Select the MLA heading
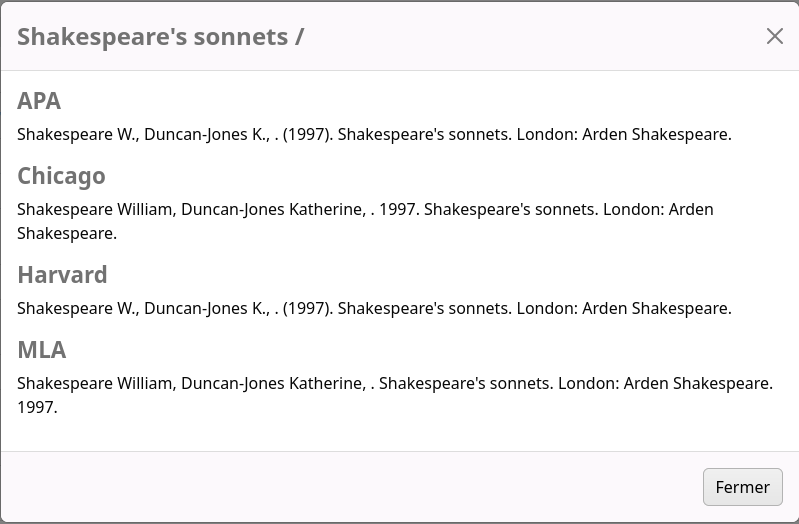The width and height of the screenshot is (799, 524). coord(42,350)
